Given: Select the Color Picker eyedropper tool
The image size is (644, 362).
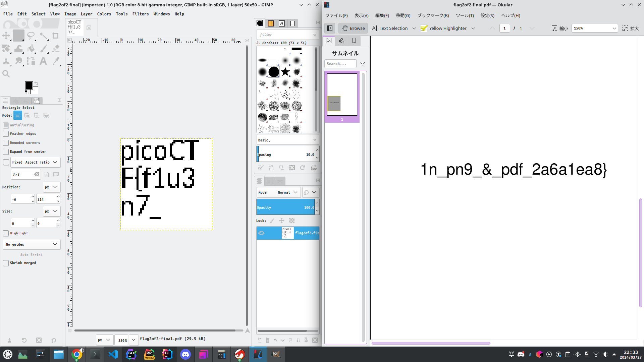Looking at the screenshot, I should 56,61.
